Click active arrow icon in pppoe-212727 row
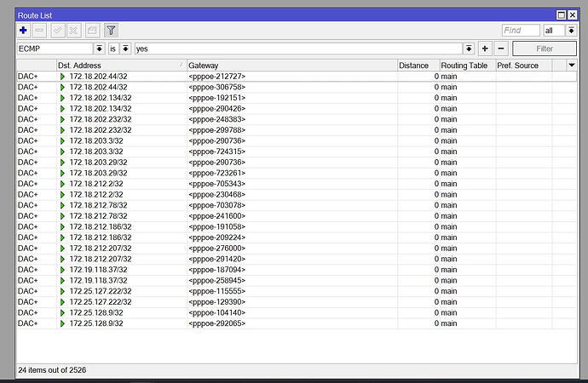Screen dimensions: 588x383 62,77
